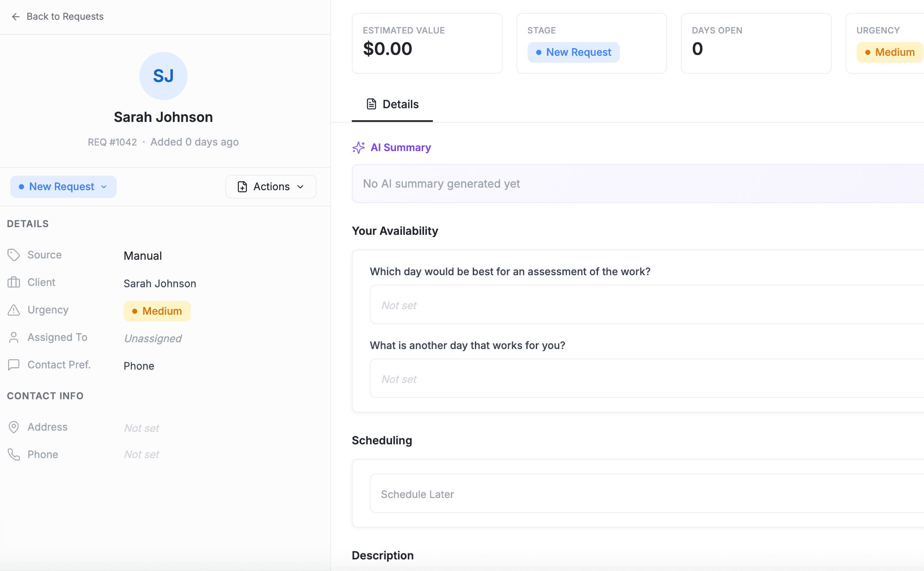This screenshot has width=924, height=571.
Task: Click Sarah Johnson name heading
Action: click(163, 117)
